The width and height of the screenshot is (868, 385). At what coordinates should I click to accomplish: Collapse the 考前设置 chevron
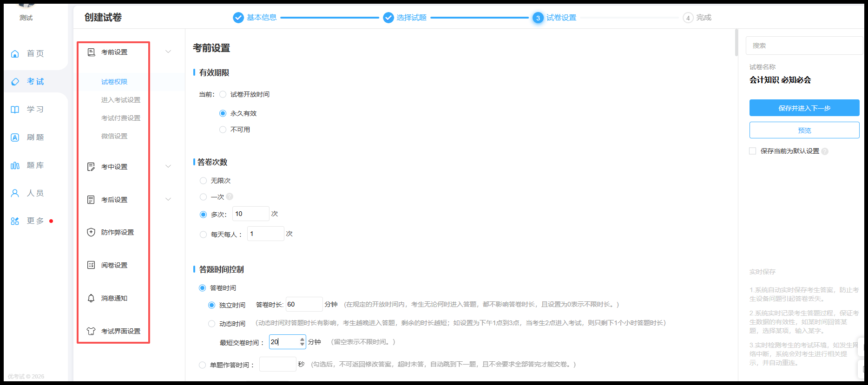[168, 52]
